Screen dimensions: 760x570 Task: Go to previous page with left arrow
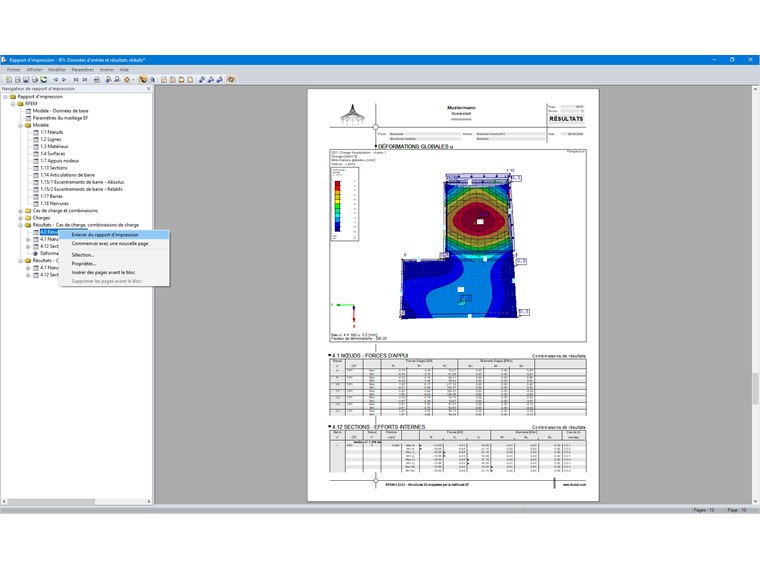[x=55, y=79]
